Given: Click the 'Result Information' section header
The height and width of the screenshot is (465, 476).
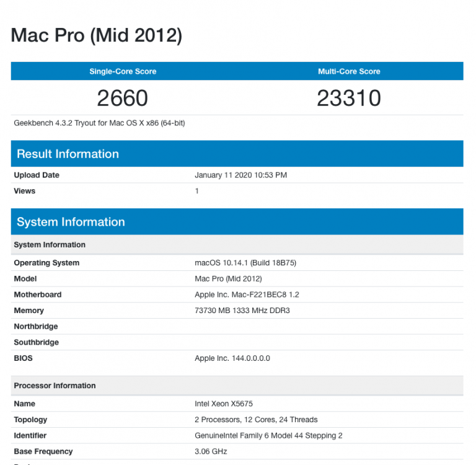Looking at the screenshot, I should pos(237,154).
